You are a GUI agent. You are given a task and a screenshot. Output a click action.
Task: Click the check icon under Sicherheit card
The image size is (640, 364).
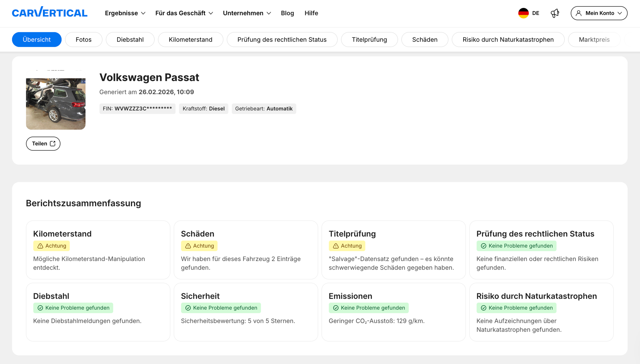188,308
